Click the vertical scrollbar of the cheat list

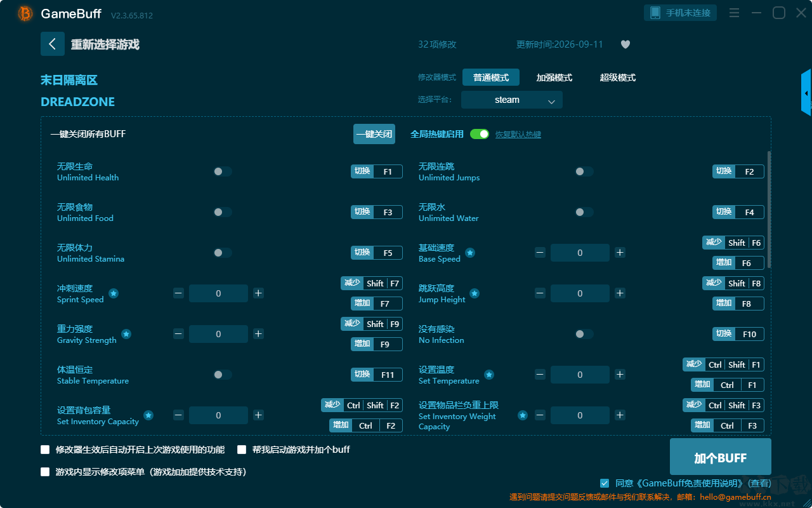click(769, 209)
